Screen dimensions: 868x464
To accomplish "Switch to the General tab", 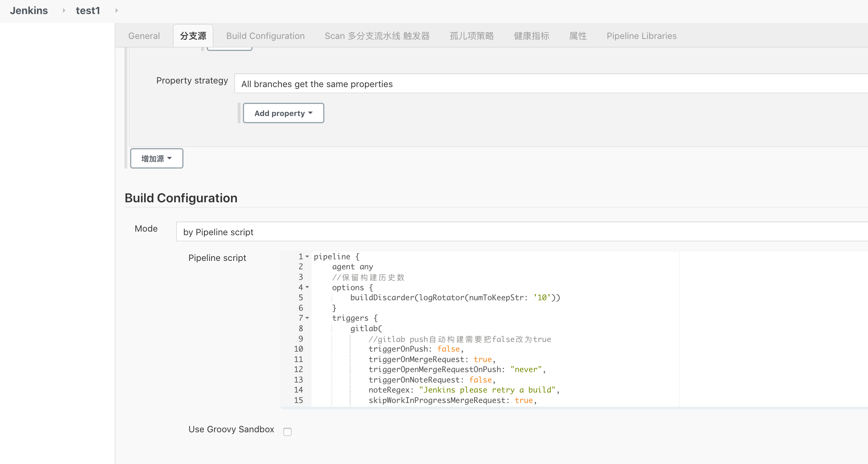I will (144, 36).
